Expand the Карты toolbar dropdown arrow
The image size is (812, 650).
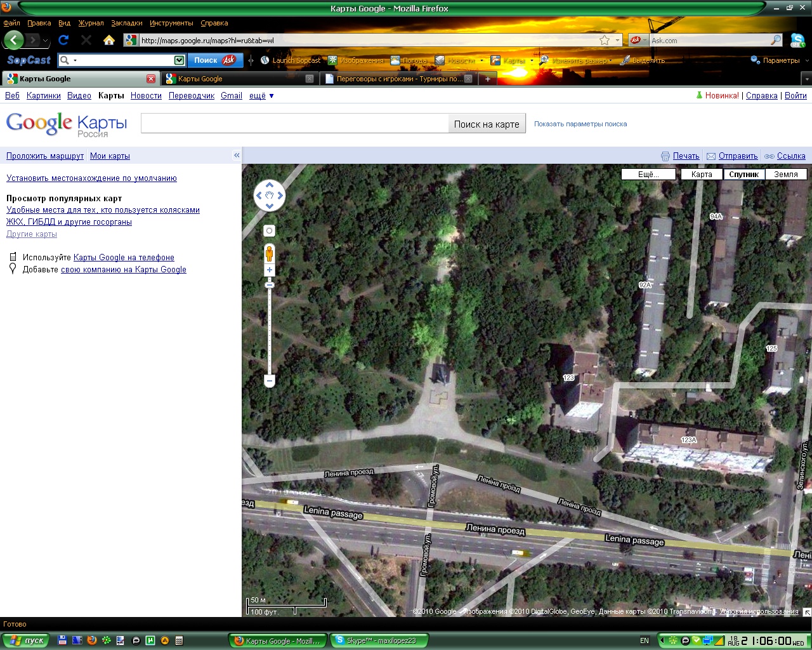(x=532, y=60)
